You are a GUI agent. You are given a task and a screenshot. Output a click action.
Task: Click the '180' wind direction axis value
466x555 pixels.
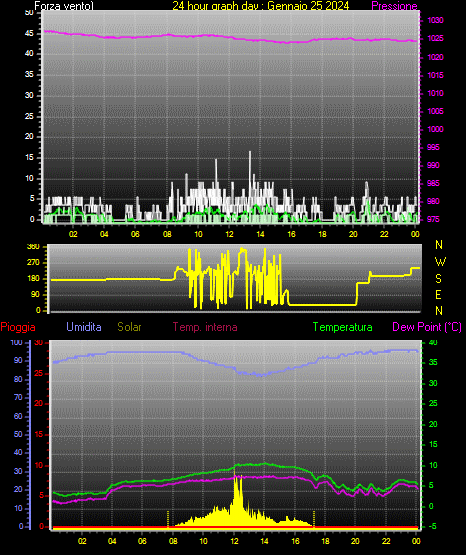click(x=33, y=279)
